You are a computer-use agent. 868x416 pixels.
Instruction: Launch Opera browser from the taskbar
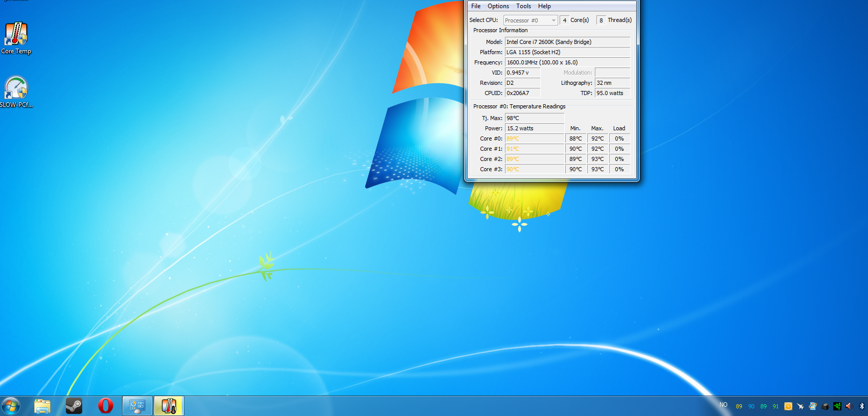(106, 406)
